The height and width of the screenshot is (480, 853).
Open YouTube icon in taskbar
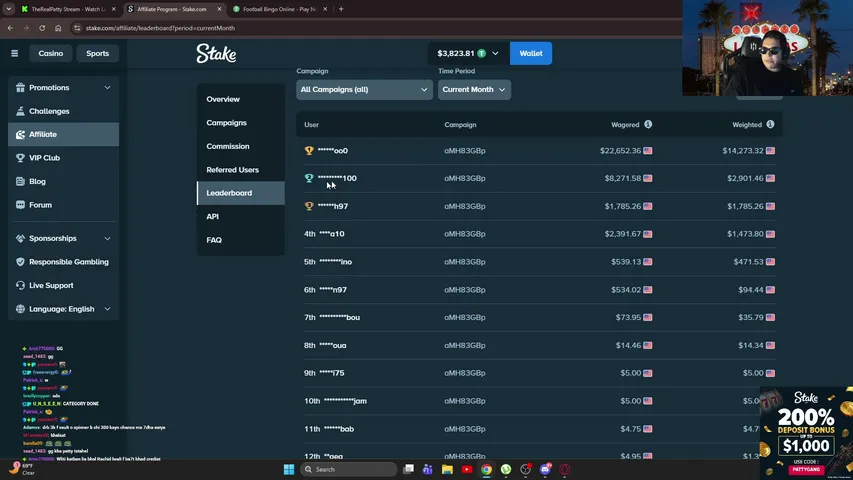467,469
